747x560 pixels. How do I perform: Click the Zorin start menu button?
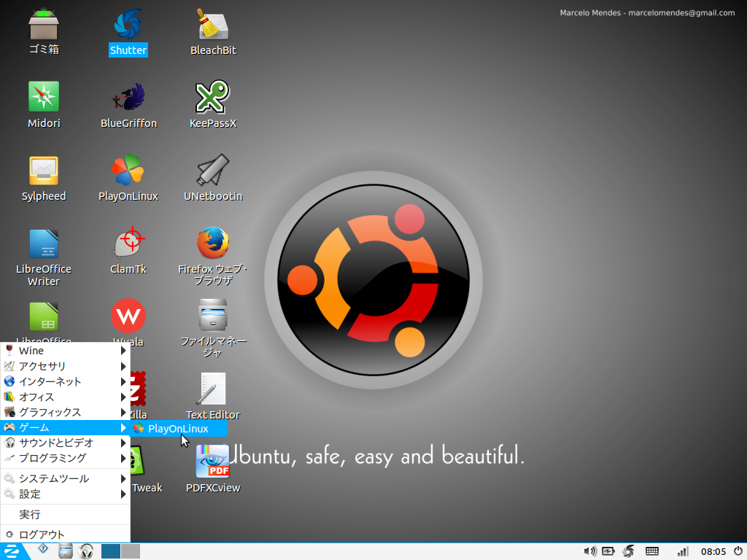(12, 551)
